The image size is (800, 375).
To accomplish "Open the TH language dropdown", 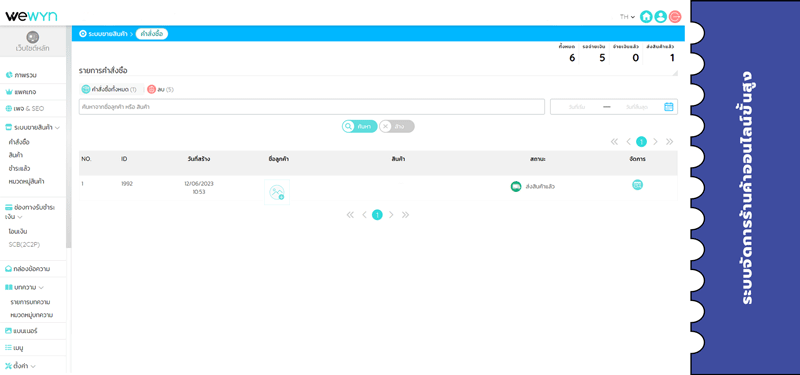I will [x=627, y=17].
